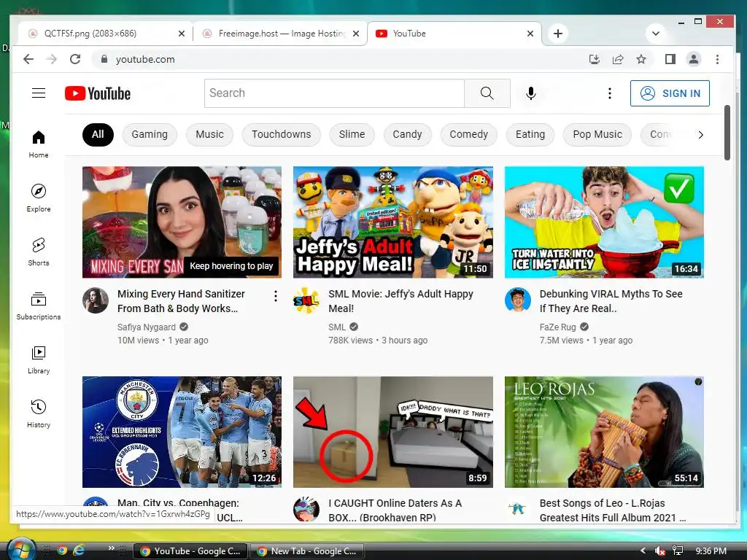
Task: Open Explore in sidebar
Action: (x=39, y=198)
